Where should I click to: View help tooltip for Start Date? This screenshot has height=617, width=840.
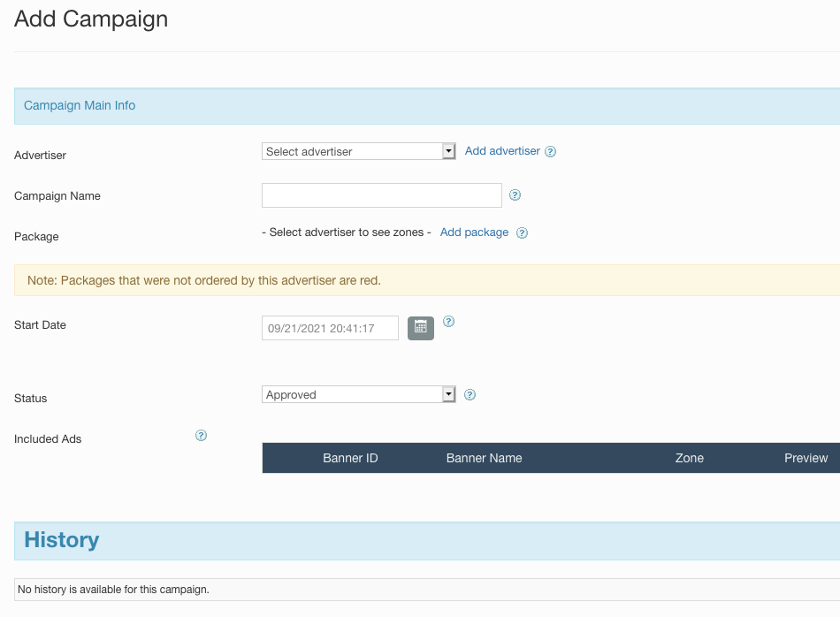448,322
